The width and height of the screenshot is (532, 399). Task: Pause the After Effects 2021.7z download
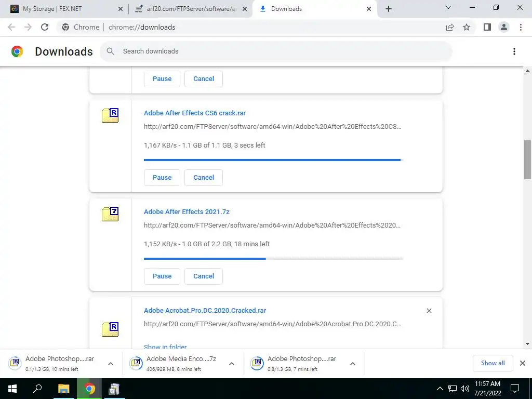(162, 276)
